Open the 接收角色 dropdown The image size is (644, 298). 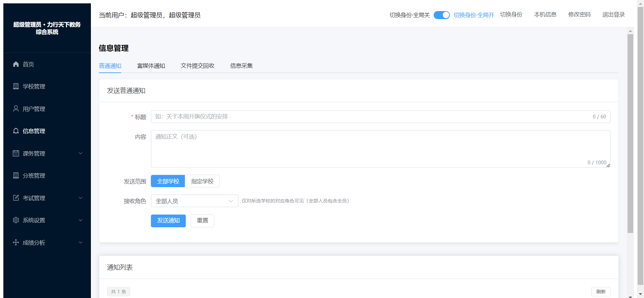pyautogui.click(x=195, y=201)
